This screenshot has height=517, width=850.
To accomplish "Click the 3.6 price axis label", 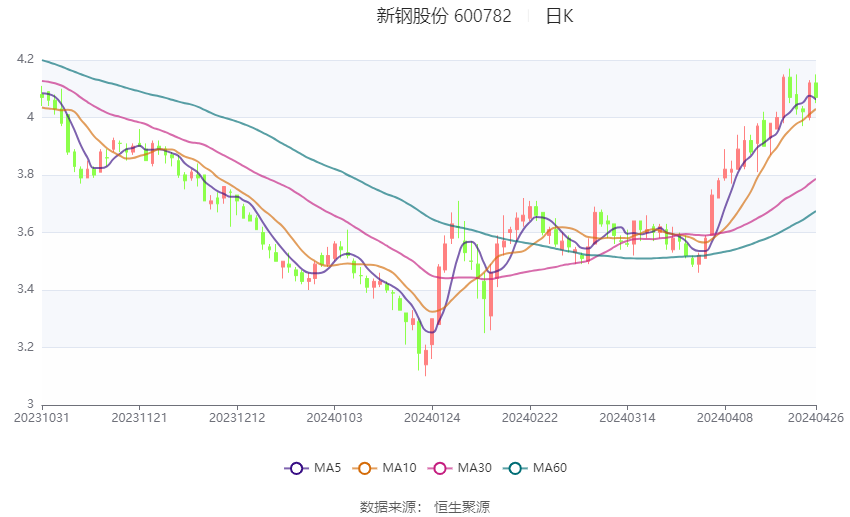I will tap(24, 232).
